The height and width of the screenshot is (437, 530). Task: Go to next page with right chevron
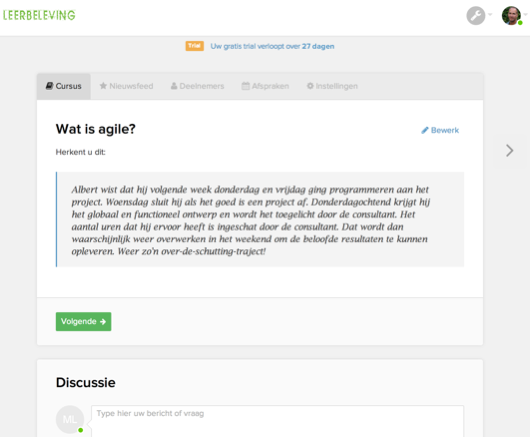tap(509, 151)
